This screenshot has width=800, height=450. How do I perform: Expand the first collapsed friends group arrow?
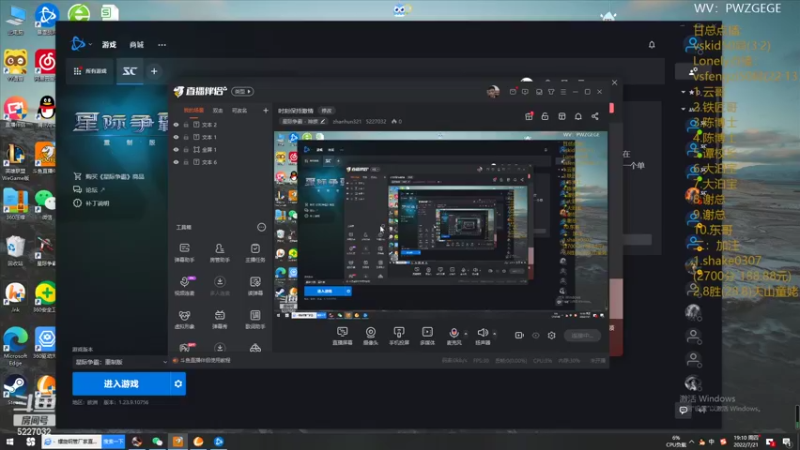[683, 92]
